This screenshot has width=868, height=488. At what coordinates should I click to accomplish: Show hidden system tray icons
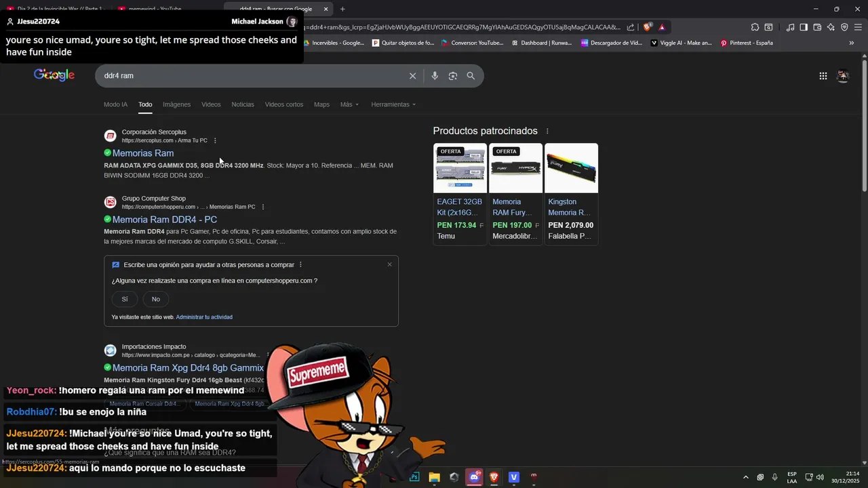pos(746,477)
